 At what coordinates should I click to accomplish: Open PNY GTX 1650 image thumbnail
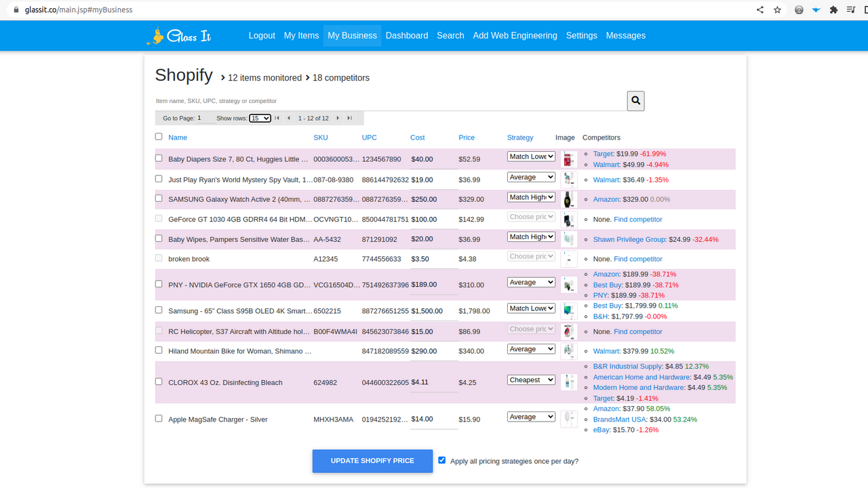pos(568,285)
